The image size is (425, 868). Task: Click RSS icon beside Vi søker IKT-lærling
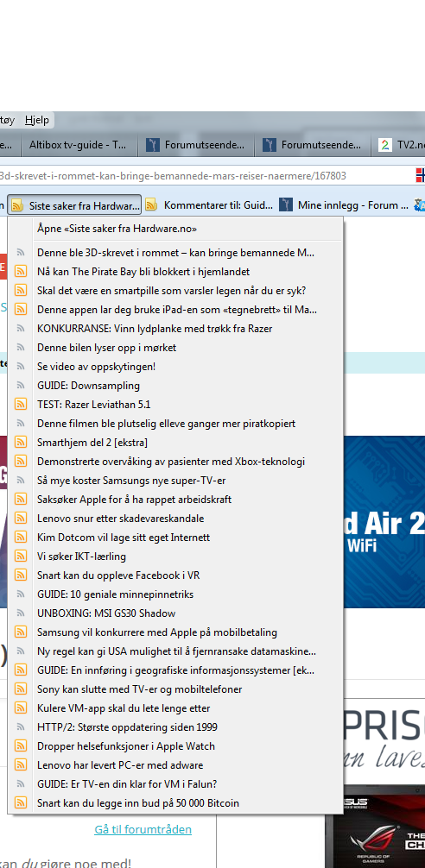click(x=21, y=557)
